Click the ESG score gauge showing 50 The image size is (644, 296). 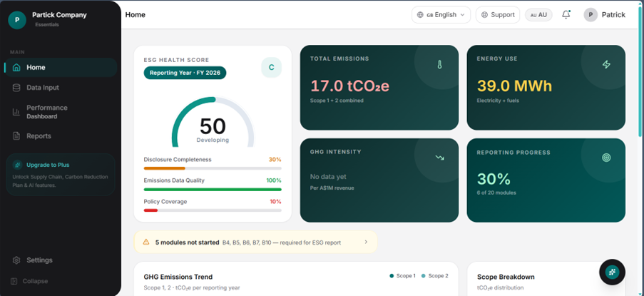pyautogui.click(x=213, y=123)
